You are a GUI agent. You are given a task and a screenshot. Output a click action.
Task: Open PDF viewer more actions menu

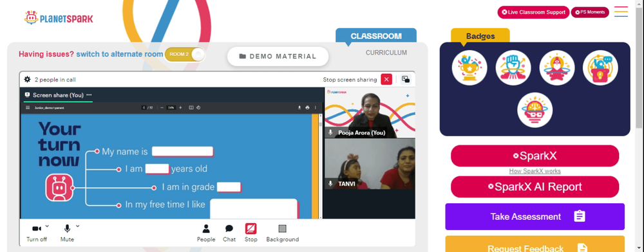click(x=316, y=108)
